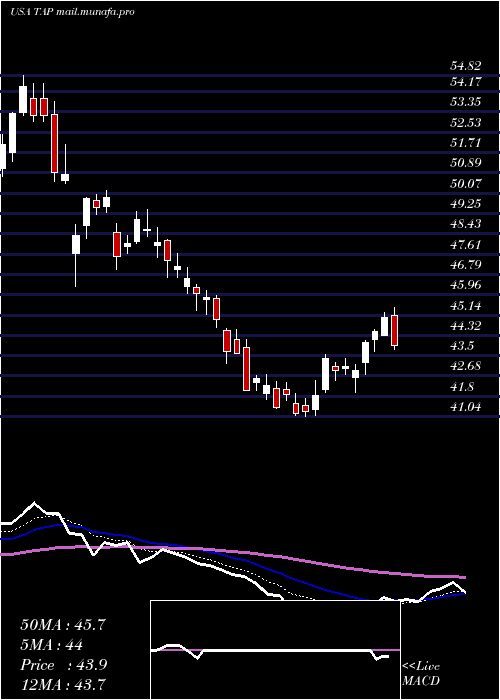Click the MACD inset chart panel
The image size is (500, 700).
(x=275, y=650)
